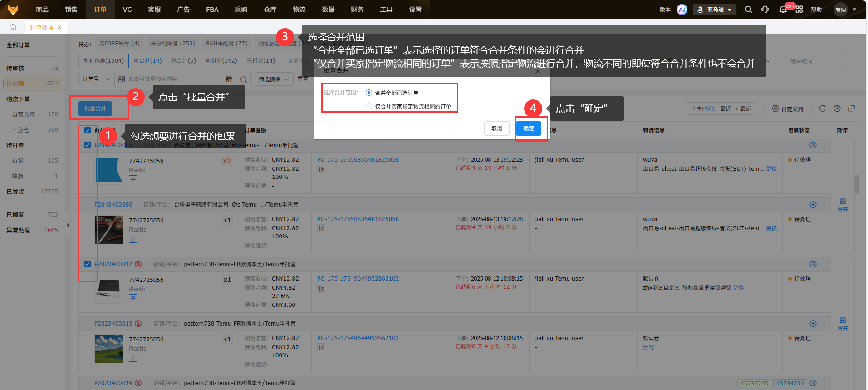Click the plus icon on row P2023400019
This screenshot has width=868, height=390.
813,383
